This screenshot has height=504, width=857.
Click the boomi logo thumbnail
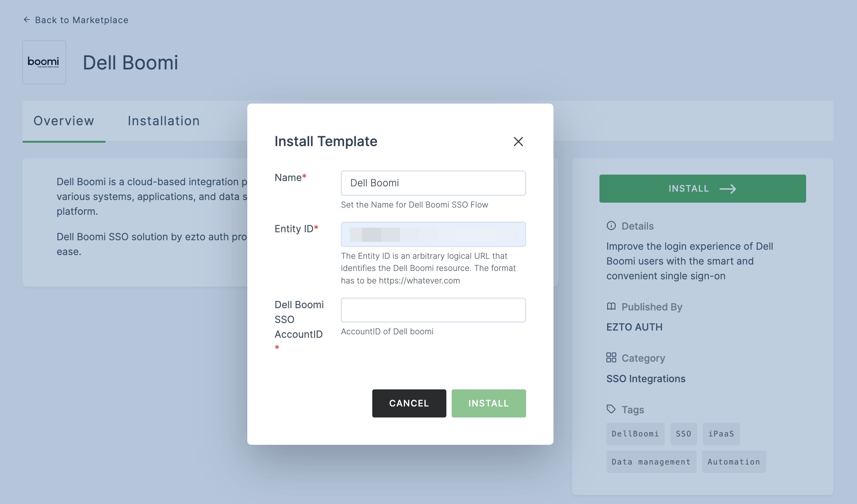(44, 62)
